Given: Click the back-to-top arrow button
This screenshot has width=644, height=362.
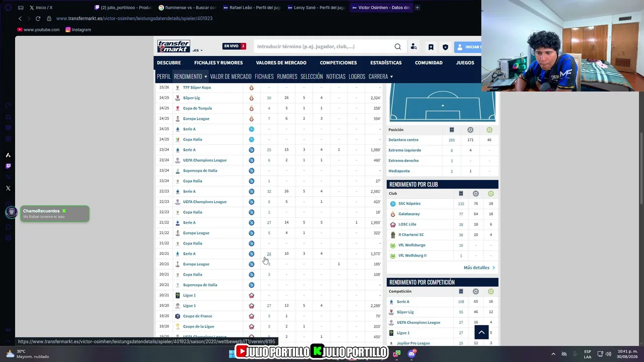Looking at the screenshot, I should pos(481,332).
